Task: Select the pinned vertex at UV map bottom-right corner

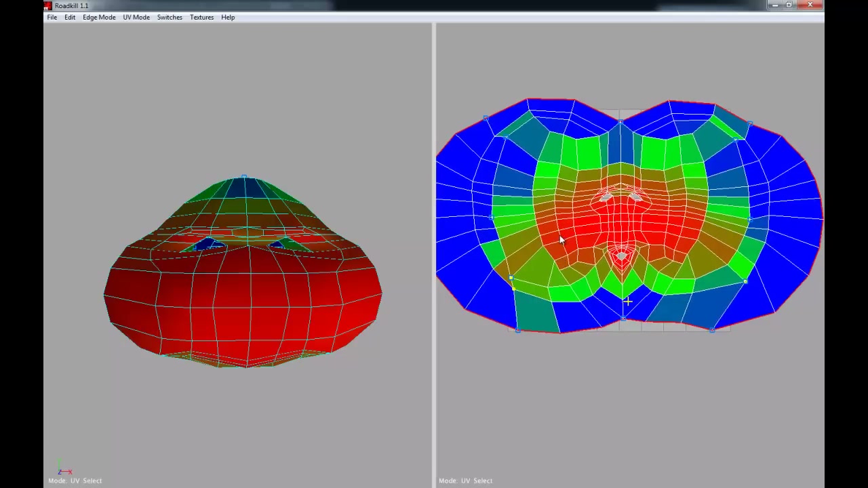Action: tap(712, 330)
